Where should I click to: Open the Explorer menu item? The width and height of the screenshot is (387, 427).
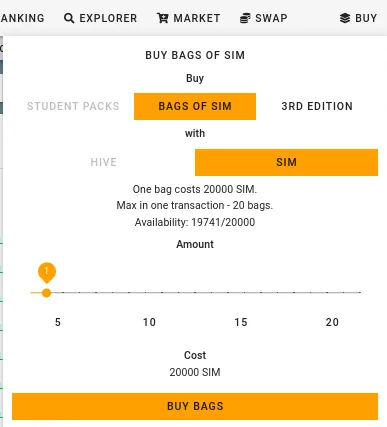point(100,18)
